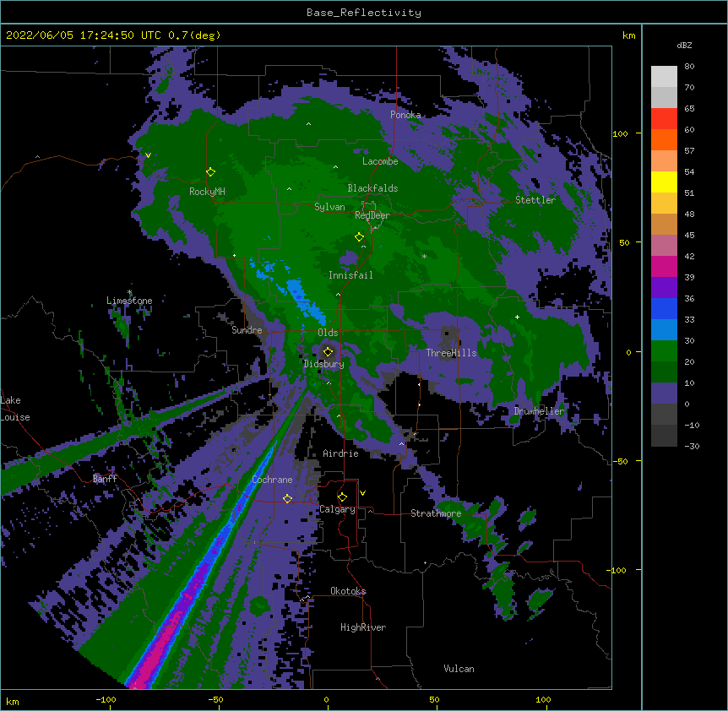Screen dimensions: 728x711
Task: Click the yellow diamond marker below RedDeer label
Action: point(359,237)
